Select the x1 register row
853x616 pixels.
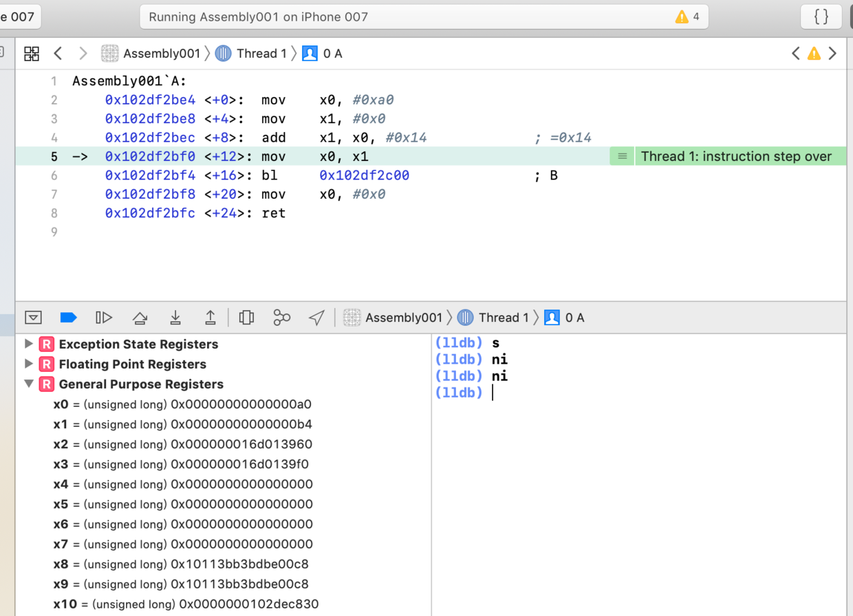pos(224,424)
